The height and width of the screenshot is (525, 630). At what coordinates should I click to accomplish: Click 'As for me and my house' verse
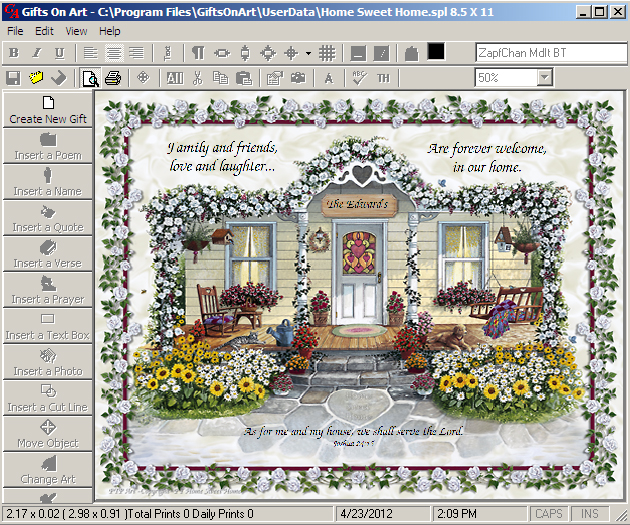354,431
